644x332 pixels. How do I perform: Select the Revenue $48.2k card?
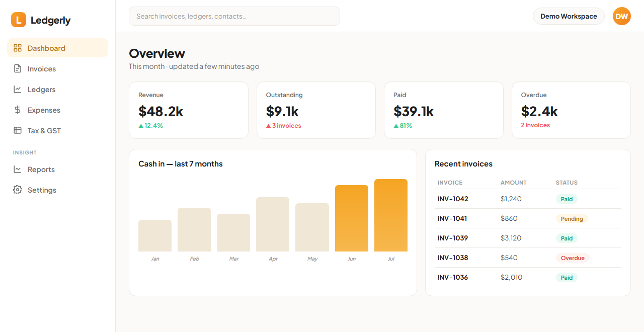click(x=189, y=110)
